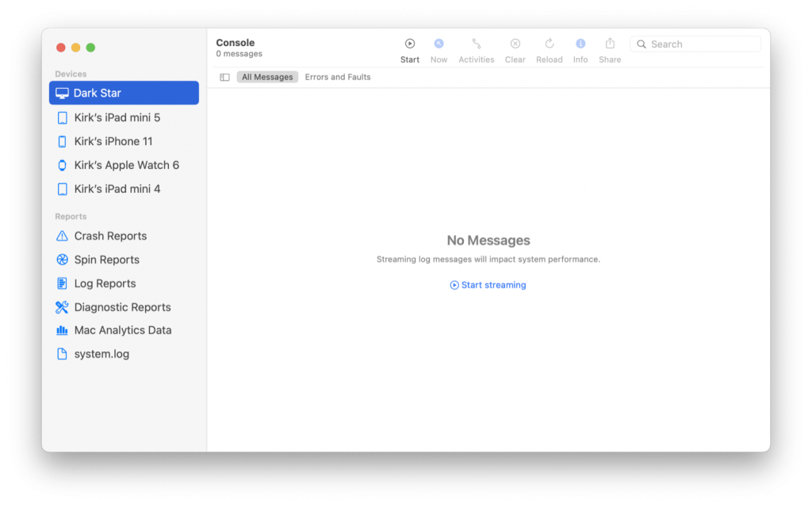This screenshot has height=507, width=812.
Task: Select Mac Analytics Data in the sidebar
Action: coord(122,330)
